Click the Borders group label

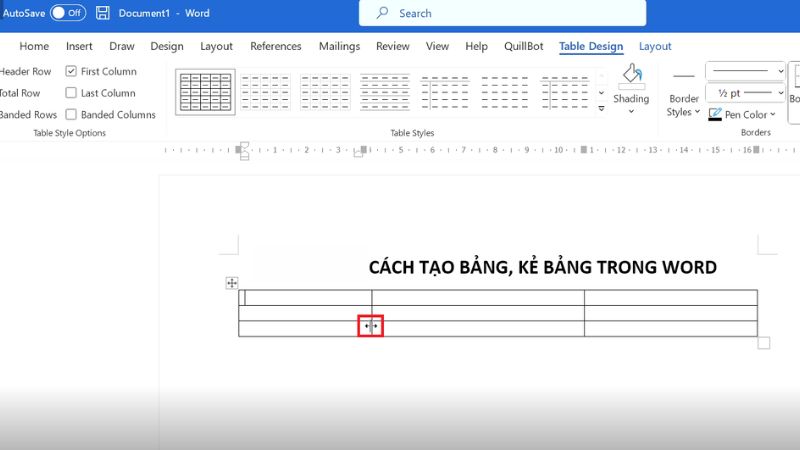[x=756, y=132]
